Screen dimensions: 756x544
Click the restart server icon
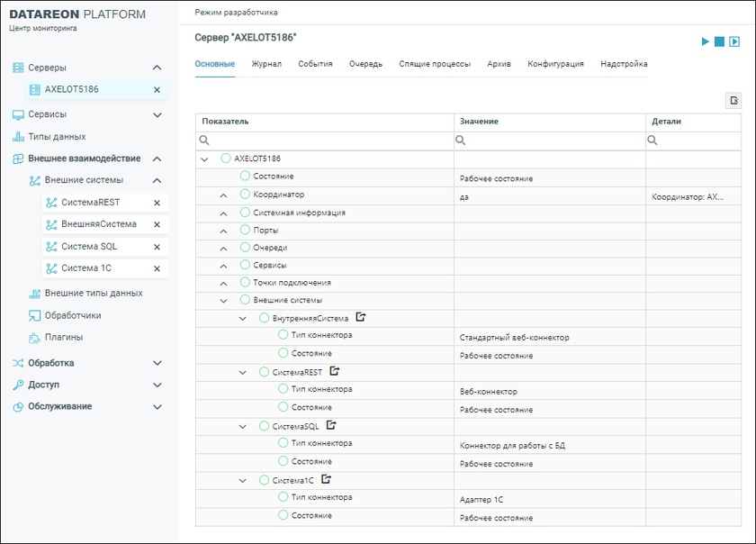pyautogui.click(x=734, y=42)
